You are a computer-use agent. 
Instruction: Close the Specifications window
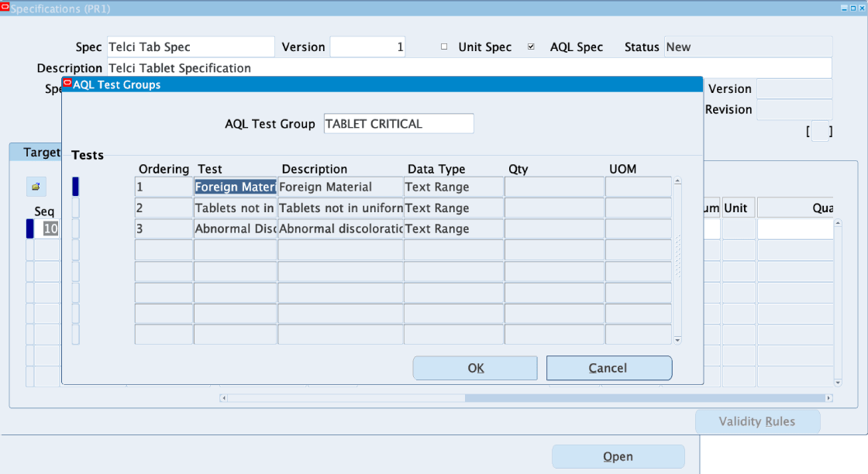coord(862,9)
